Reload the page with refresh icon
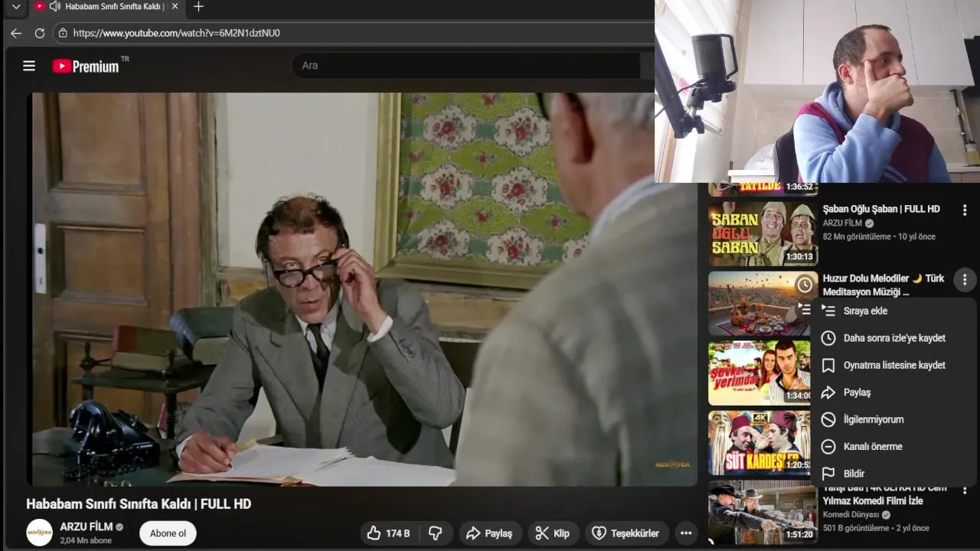Image resolution: width=980 pixels, height=551 pixels. pos(40,33)
